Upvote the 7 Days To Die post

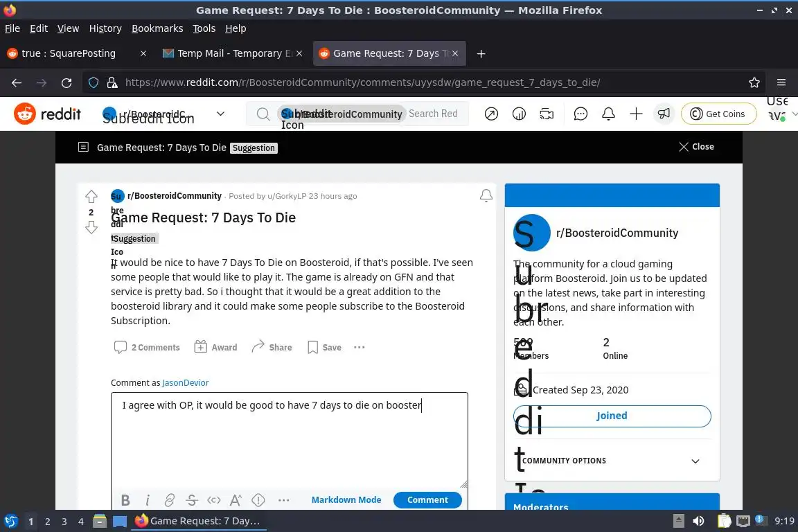pos(91,197)
